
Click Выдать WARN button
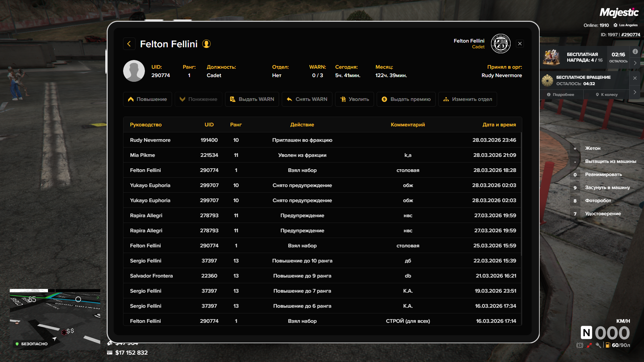click(x=252, y=99)
